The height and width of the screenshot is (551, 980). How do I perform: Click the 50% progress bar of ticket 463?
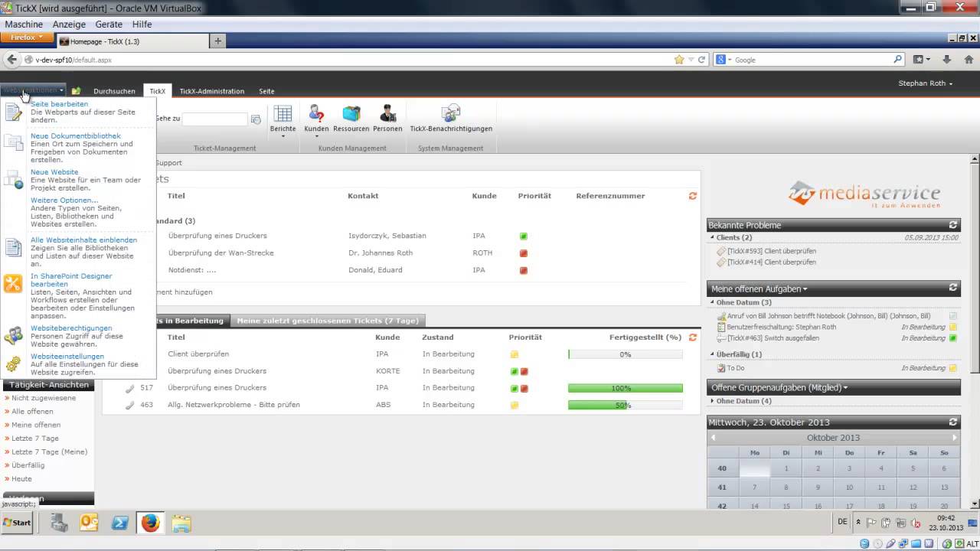click(625, 405)
